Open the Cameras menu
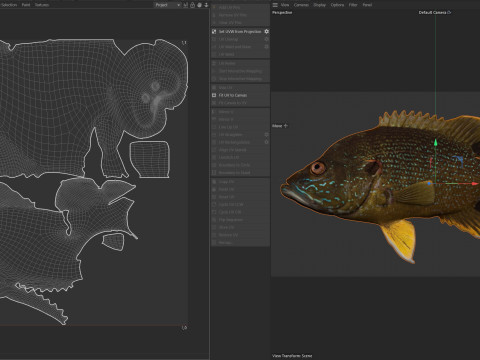The height and width of the screenshot is (360, 480). tap(301, 5)
